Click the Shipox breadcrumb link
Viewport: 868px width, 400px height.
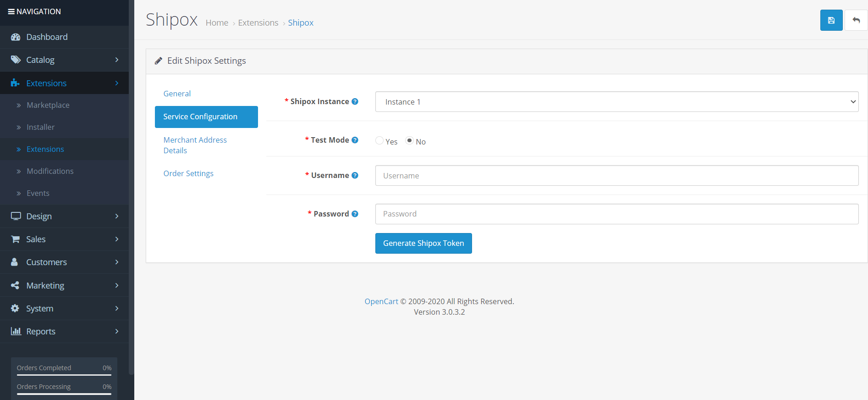(x=301, y=23)
